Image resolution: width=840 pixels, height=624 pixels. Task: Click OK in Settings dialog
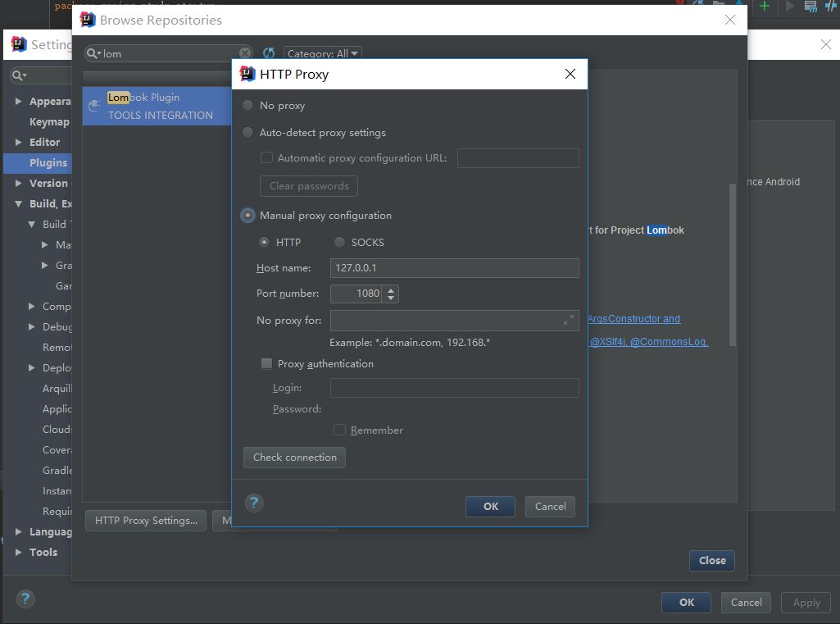(x=686, y=603)
